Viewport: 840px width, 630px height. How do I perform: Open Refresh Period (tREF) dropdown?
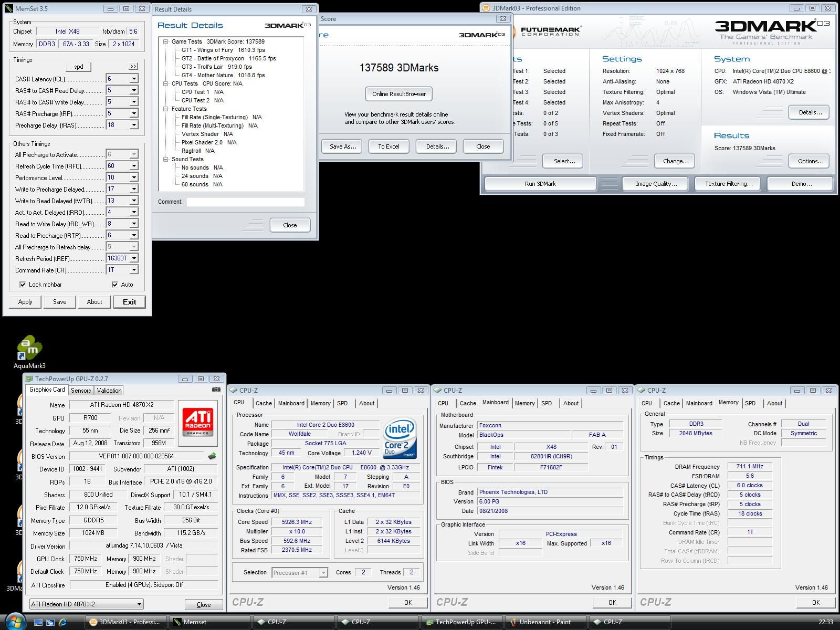click(x=133, y=258)
